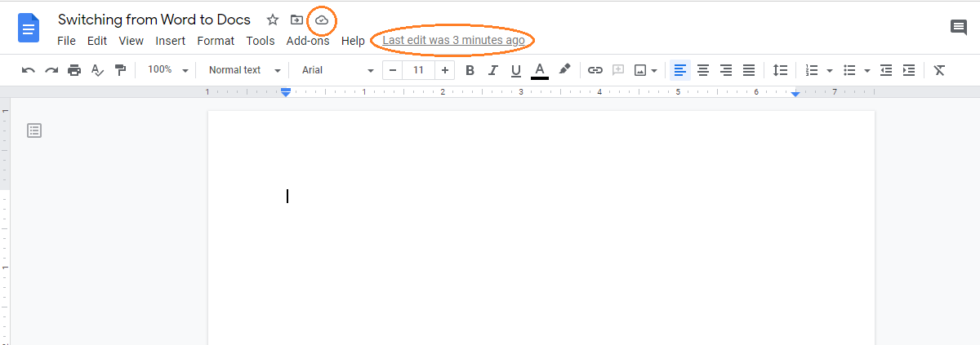Increase font size with plus button

point(445,70)
